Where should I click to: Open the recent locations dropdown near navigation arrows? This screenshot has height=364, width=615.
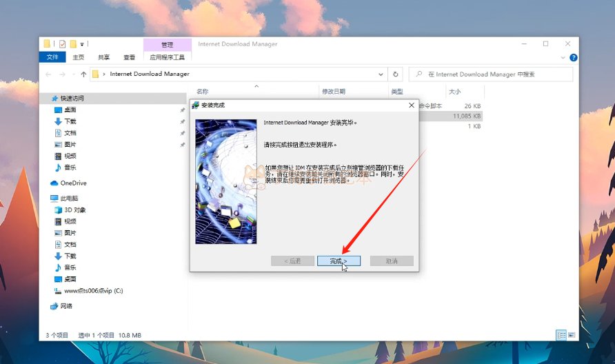click(73, 74)
